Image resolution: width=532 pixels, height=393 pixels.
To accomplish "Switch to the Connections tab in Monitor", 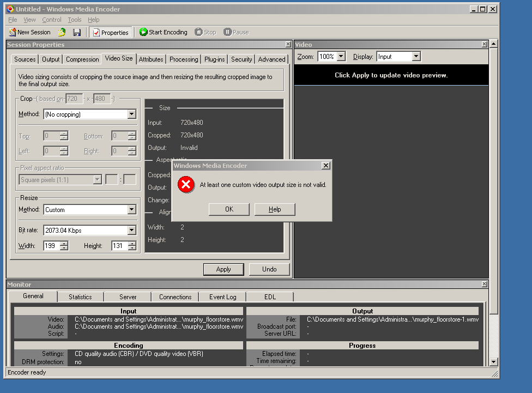I will (x=176, y=297).
